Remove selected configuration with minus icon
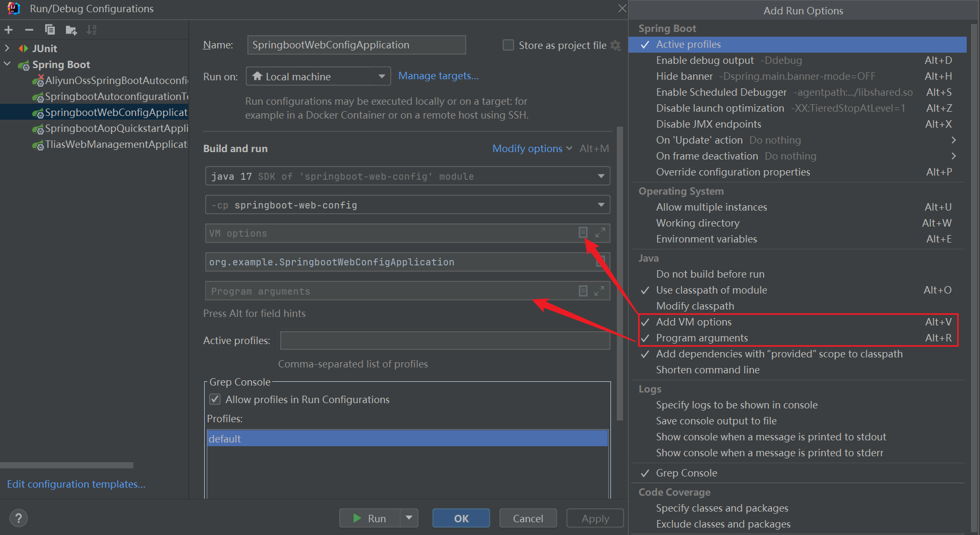980x535 pixels. click(x=29, y=30)
